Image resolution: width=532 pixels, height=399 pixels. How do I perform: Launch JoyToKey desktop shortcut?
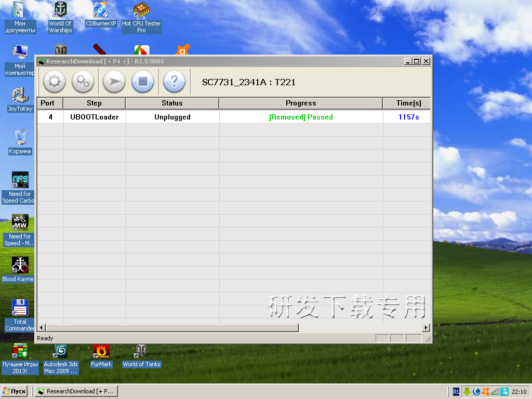(20, 100)
